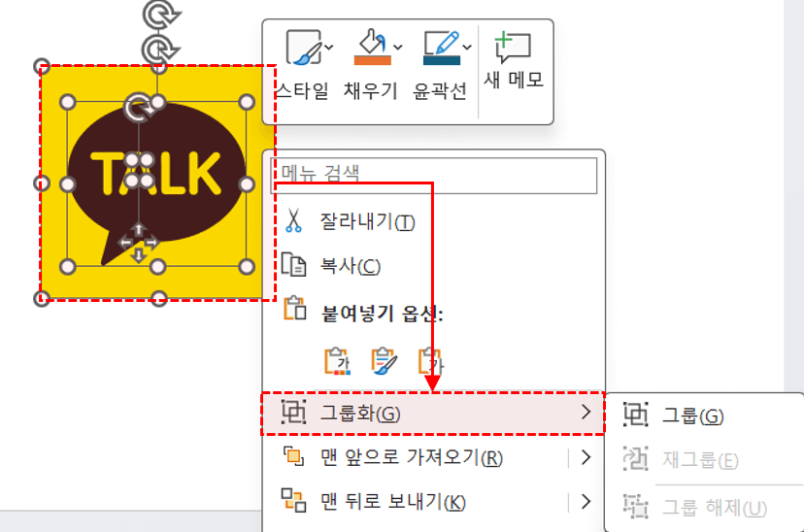804x532 pixels.
Task: Select 그룹(G) in the submenu
Action: pyautogui.click(x=692, y=416)
